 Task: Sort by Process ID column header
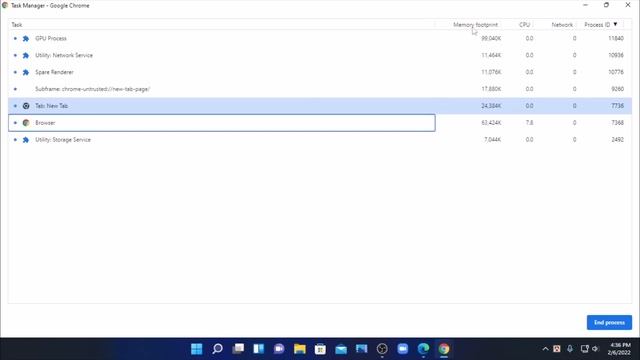pyautogui.click(x=597, y=25)
